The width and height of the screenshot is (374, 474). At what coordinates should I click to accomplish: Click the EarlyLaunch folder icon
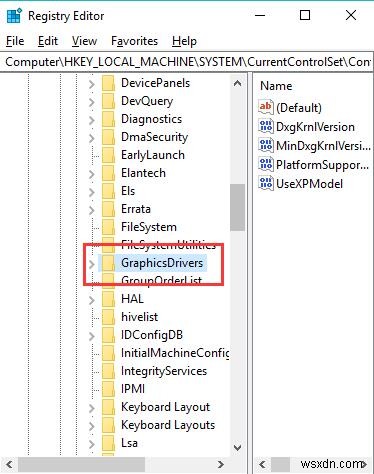click(x=108, y=155)
